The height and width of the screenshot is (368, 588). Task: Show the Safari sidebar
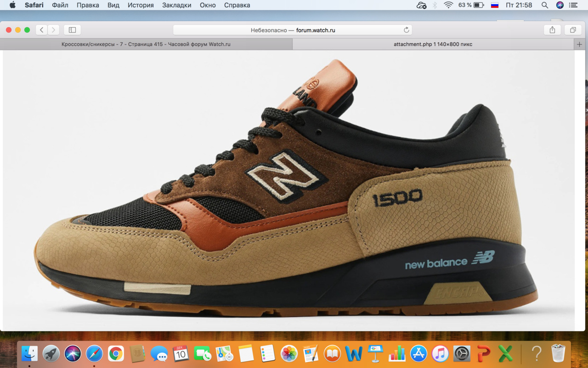point(72,30)
